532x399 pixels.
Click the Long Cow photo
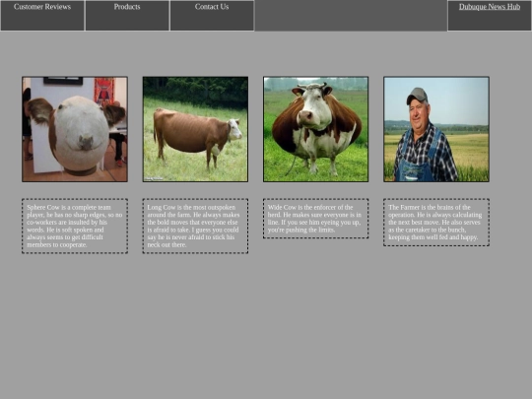[x=195, y=129]
